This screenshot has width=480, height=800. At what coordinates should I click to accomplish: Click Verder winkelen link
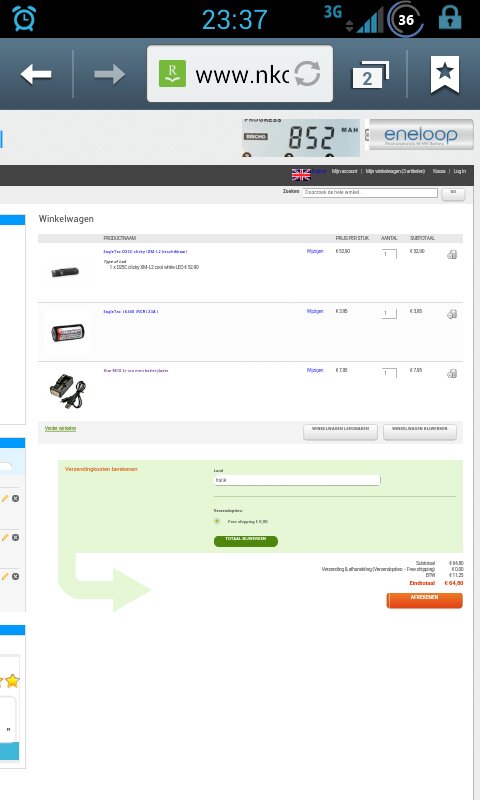tap(60, 429)
